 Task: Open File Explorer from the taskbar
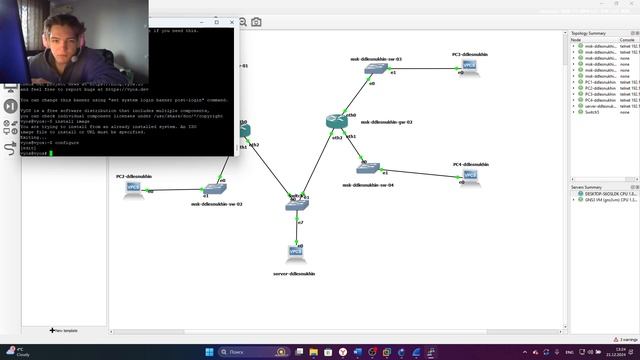[313, 352]
